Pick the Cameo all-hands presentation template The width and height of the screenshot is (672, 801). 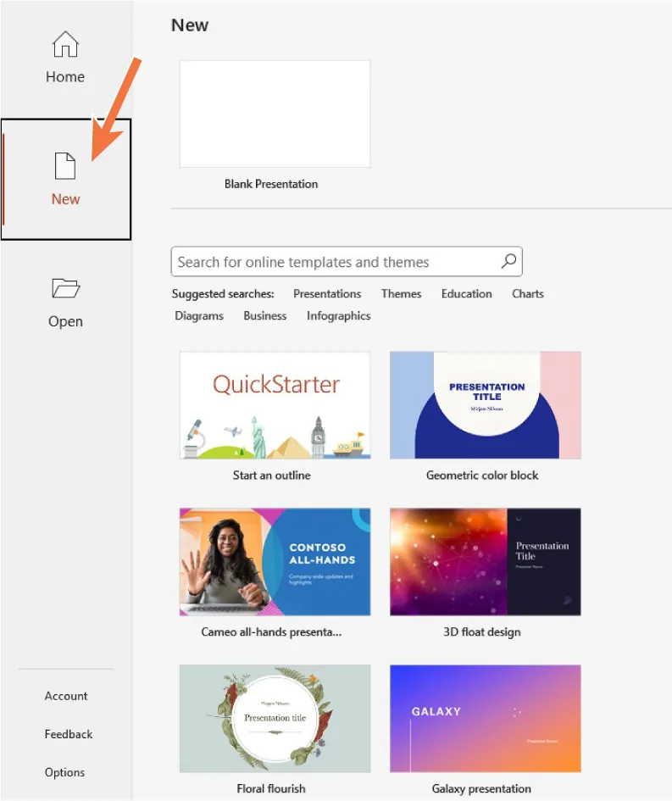point(275,561)
